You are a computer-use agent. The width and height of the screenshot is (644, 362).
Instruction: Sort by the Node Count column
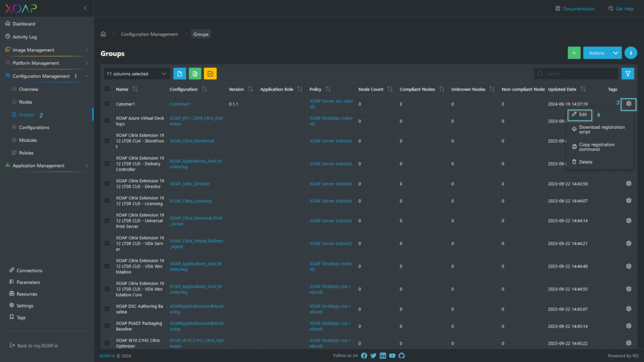pyautogui.click(x=390, y=89)
